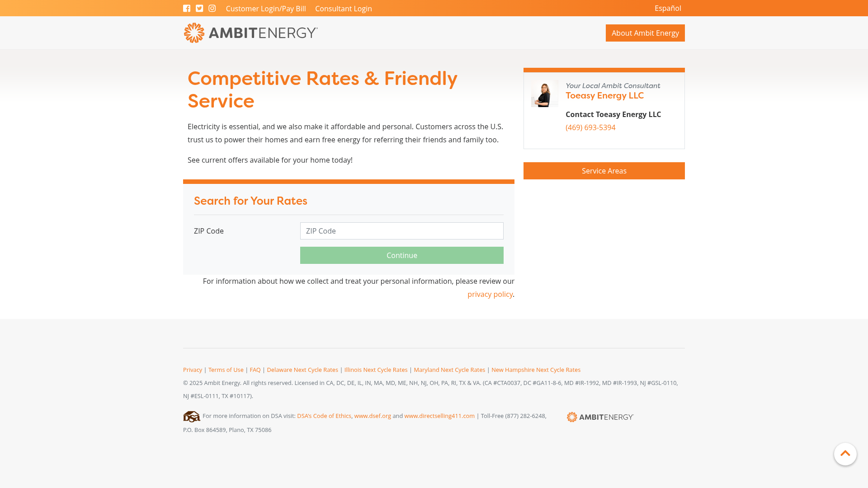
Task: Open Ambit Energy's Instagram page
Action: tap(212, 8)
